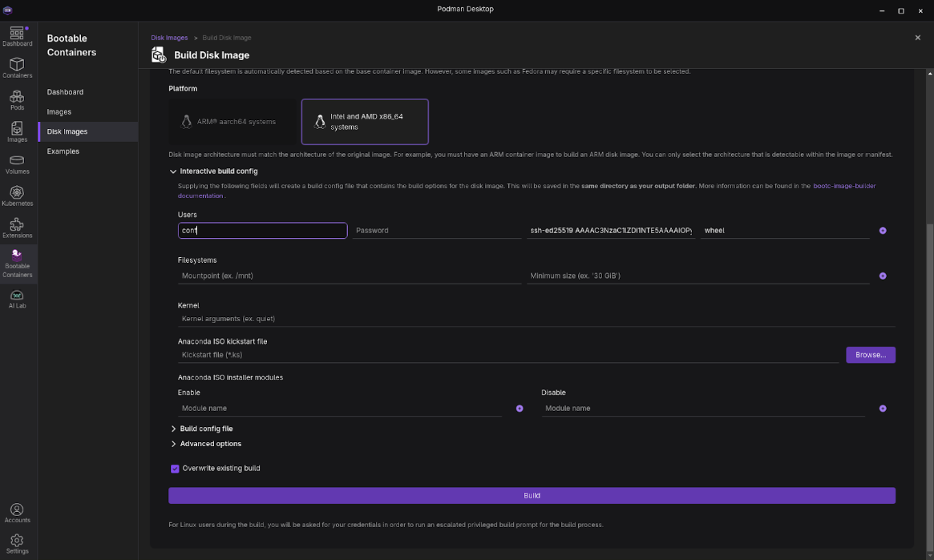Select ARM aarch64 systems platform
934x560 pixels.
(233, 122)
